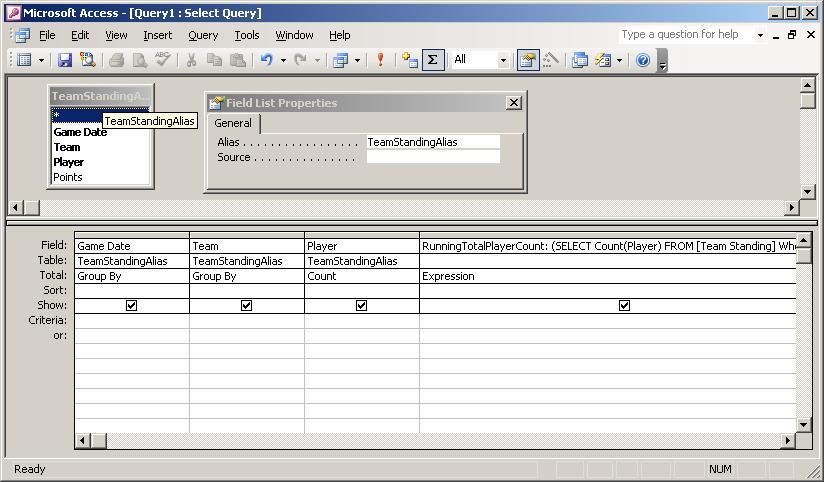Click the Sort cell under Team column
Image resolution: width=824 pixels, height=482 pixels.
(246, 290)
